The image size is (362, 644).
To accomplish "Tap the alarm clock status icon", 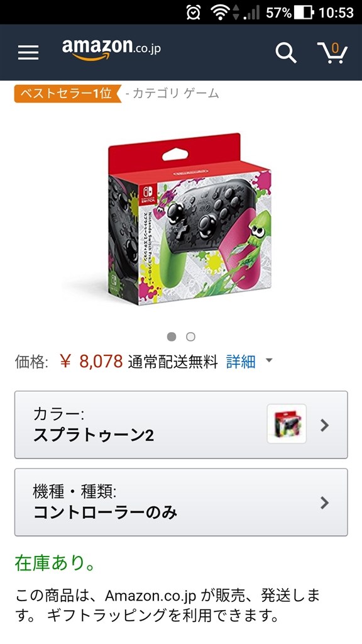I will [x=194, y=13].
